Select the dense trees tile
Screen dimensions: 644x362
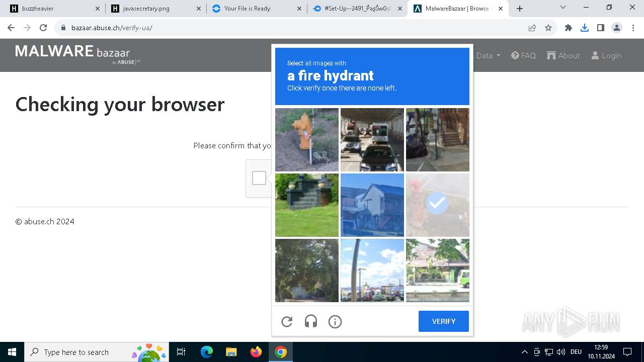coord(307,270)
